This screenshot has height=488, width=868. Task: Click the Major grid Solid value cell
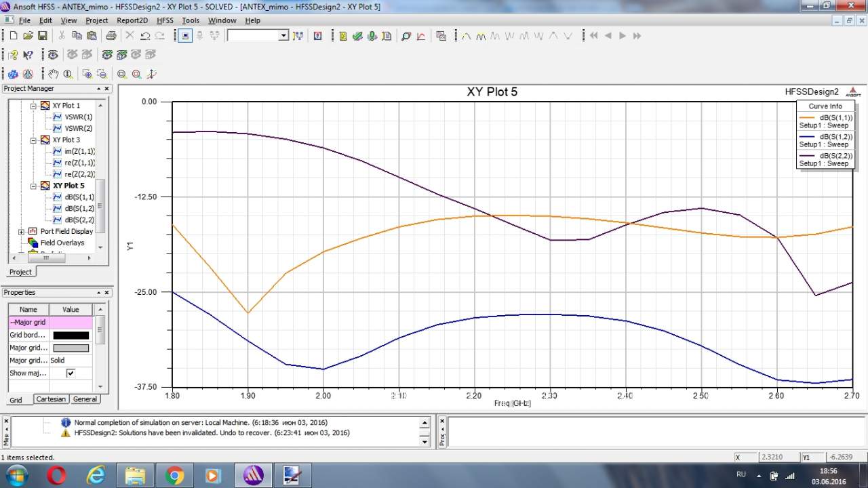click(x=71, y=361)
